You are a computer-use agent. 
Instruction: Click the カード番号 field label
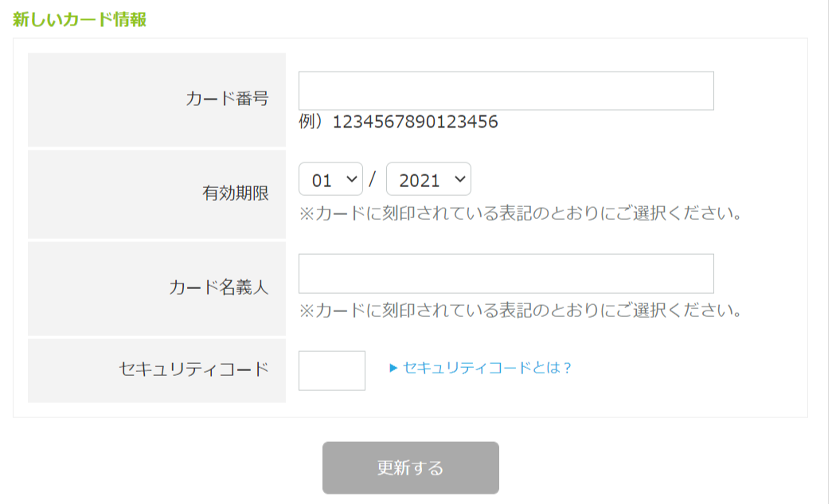227,99
